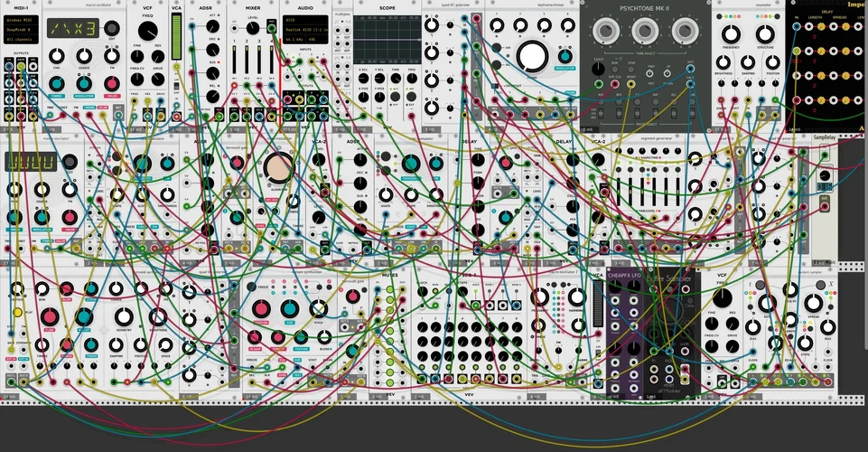The height and width of the screenshot is (452, 868).
Task: Flip the UP toggle switch on Psychtone MK II
Action: click(x=667, y=73)
